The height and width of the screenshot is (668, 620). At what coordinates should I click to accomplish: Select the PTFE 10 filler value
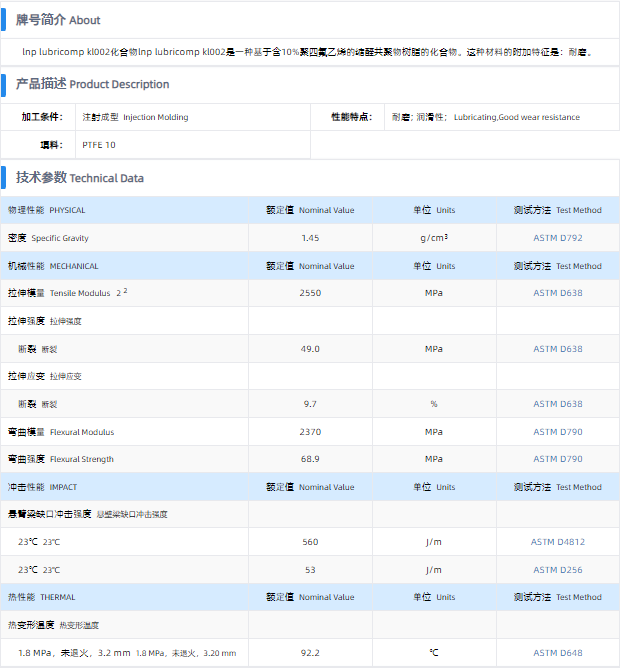98,145
